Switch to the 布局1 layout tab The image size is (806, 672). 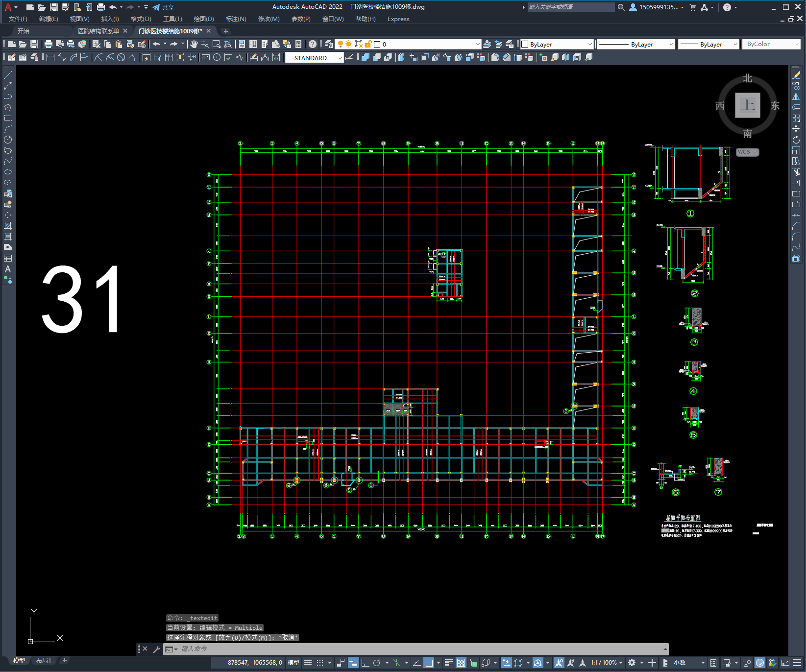(x=44, y=661)
